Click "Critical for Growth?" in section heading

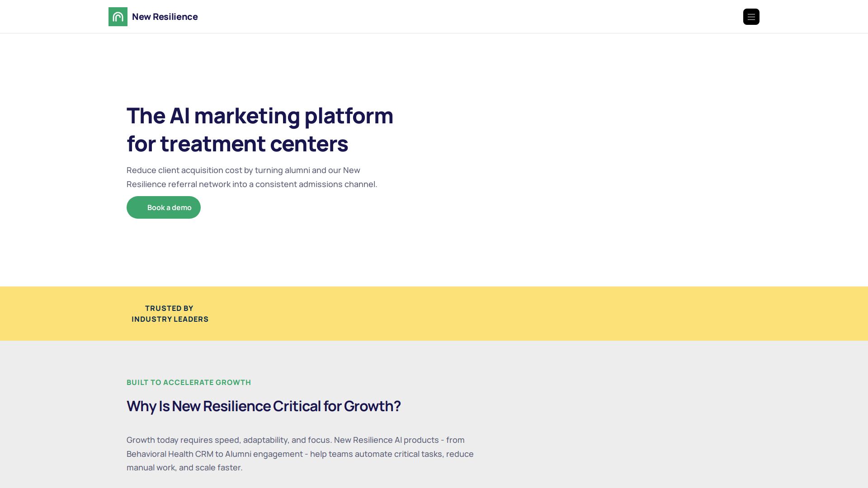point(336,406)
